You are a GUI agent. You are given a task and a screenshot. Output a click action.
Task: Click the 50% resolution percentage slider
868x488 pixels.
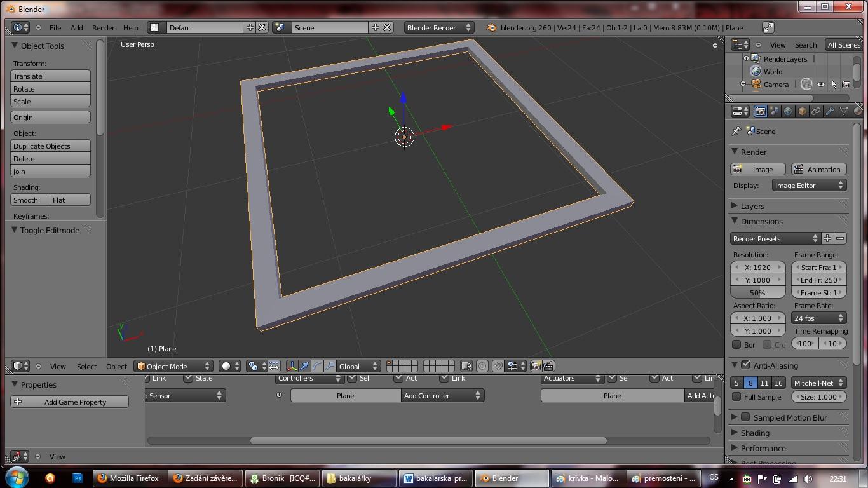757,293
